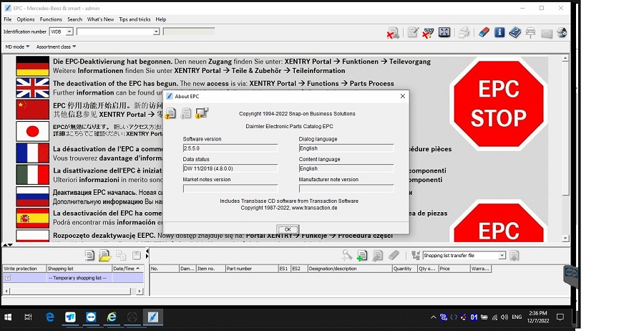Open shopping list yellow folder icon
Image resolution: width=644 pixels, height=331 pixels.
pos(104,255)
